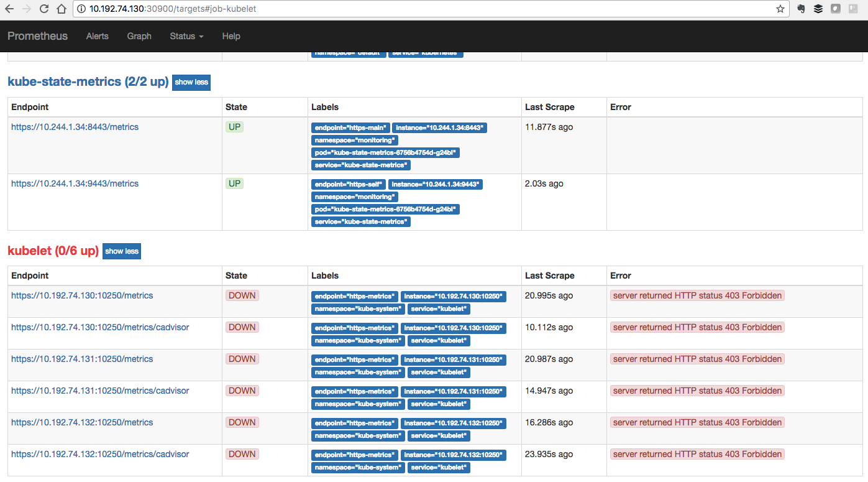Toggle show less for kube-state-metrics
This screenshot has width=868, height=482.
pyautogui.click(x=191, y=82)
